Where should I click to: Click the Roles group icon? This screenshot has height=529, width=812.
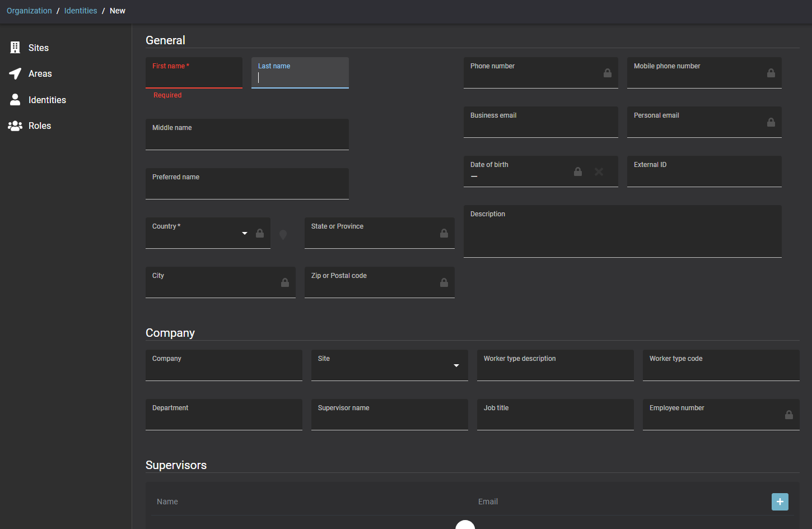click(x=15, y=126)
